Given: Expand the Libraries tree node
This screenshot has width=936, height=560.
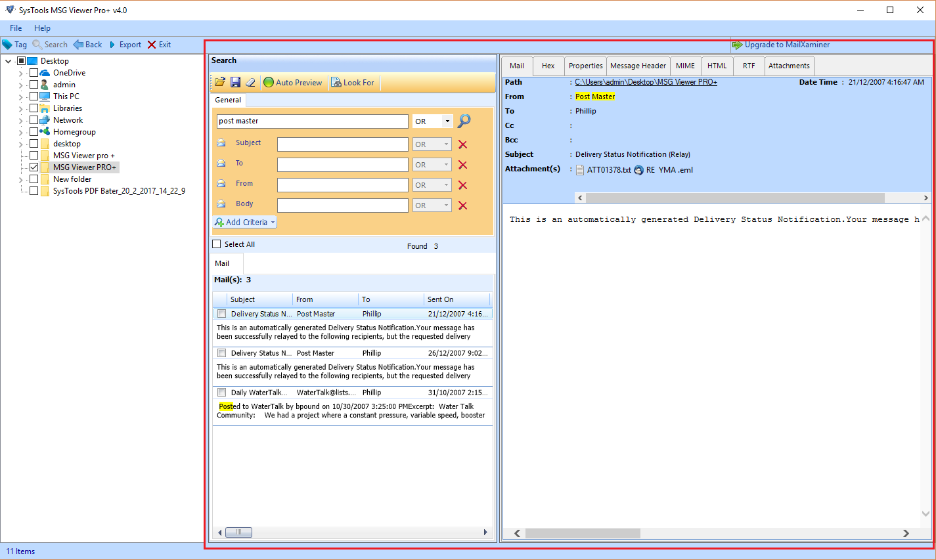Looking at the screenshot, I should pyautogui.click(x=21, y=108).
